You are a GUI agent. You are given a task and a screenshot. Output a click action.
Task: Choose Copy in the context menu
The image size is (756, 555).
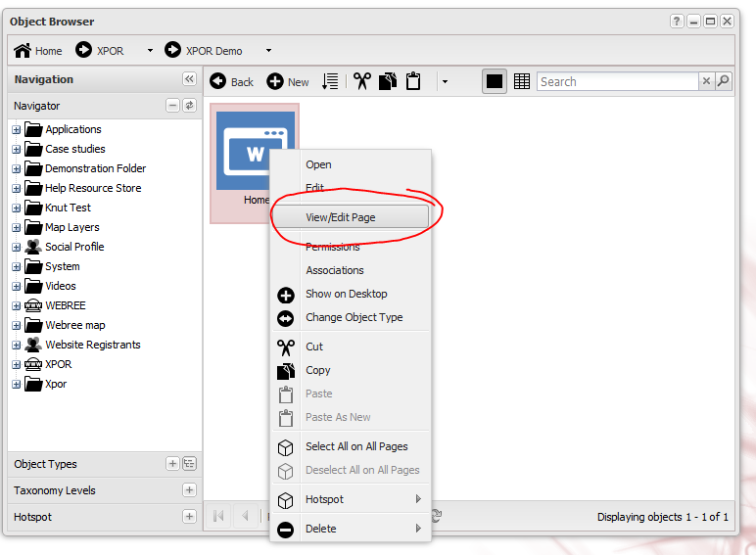351,370
